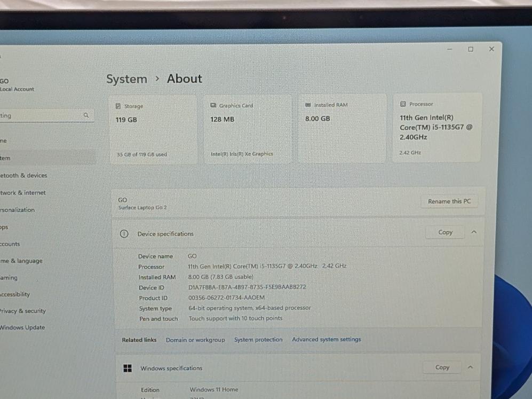This screenshot has width=532, height=399.
Task: Click the Windows 11 Home edition value
Action: pyautogui.click(x=214, y=389)
